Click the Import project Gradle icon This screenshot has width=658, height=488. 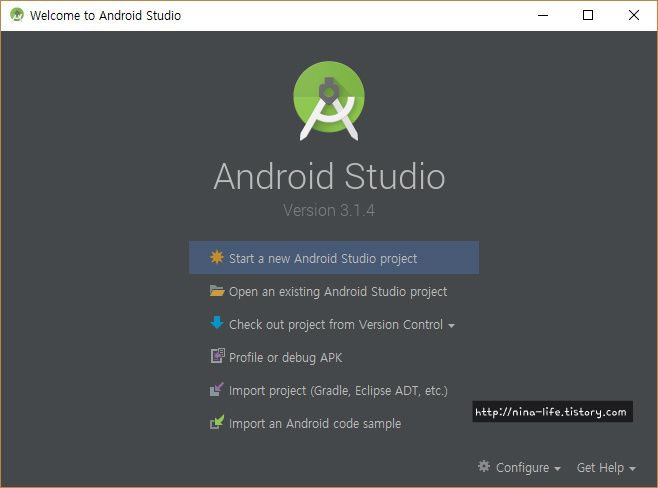[x=217, y=389]
